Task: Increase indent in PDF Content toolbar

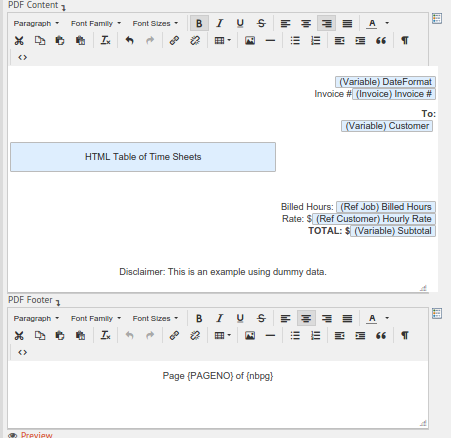Action: coord(360,41)
